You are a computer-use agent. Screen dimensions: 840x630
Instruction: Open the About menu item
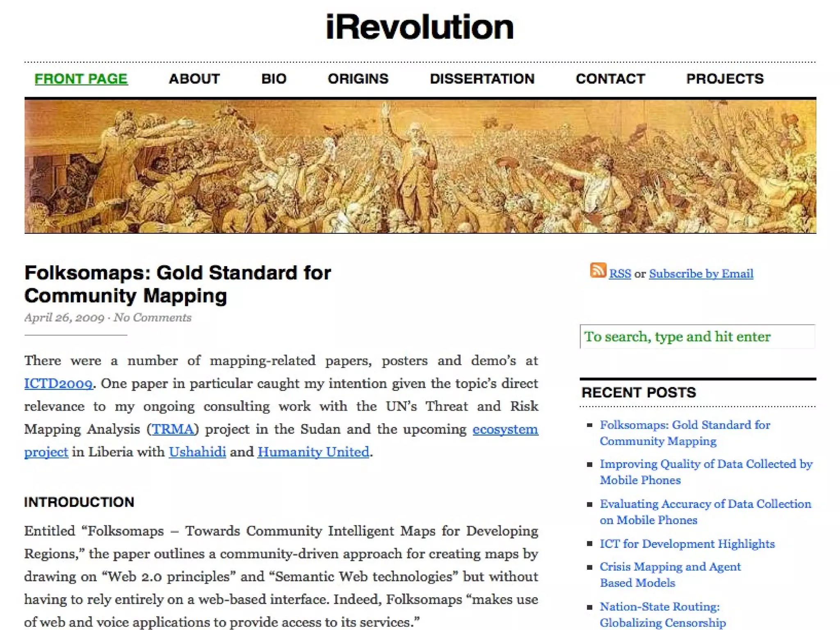[194, 79]
